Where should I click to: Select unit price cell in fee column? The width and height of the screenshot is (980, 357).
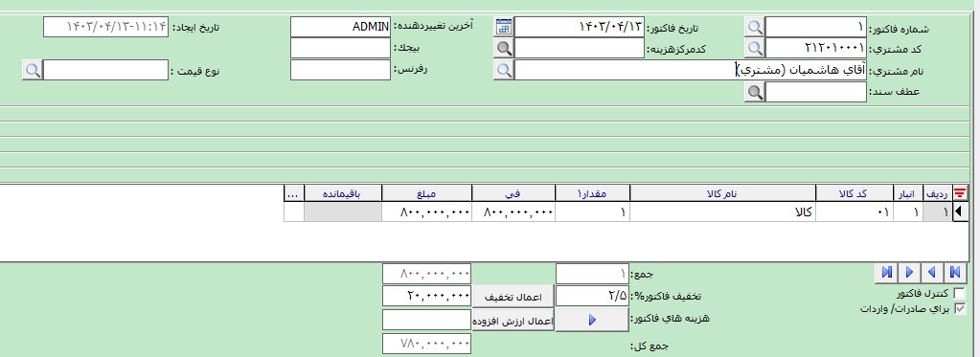click(513, 212)
